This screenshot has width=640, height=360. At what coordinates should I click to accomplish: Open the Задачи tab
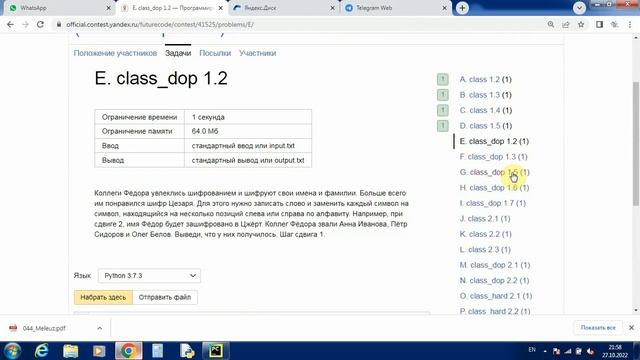[x=178, y=53]
